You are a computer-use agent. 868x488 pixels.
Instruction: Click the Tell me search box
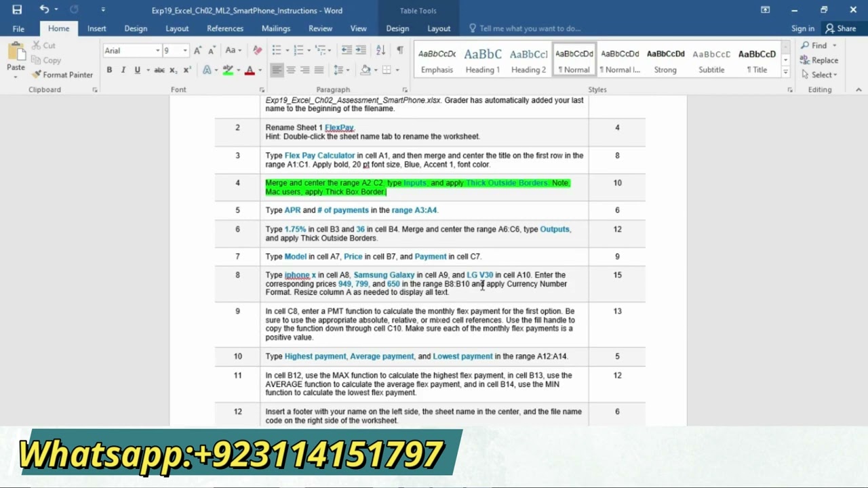530,28
